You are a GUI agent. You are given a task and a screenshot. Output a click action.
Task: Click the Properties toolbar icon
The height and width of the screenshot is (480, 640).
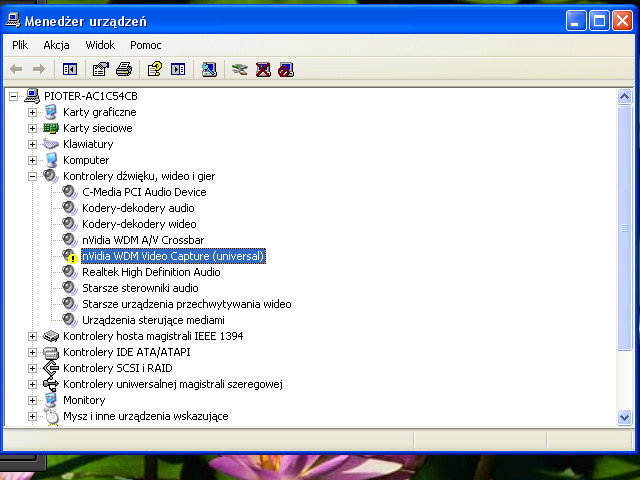100,69
